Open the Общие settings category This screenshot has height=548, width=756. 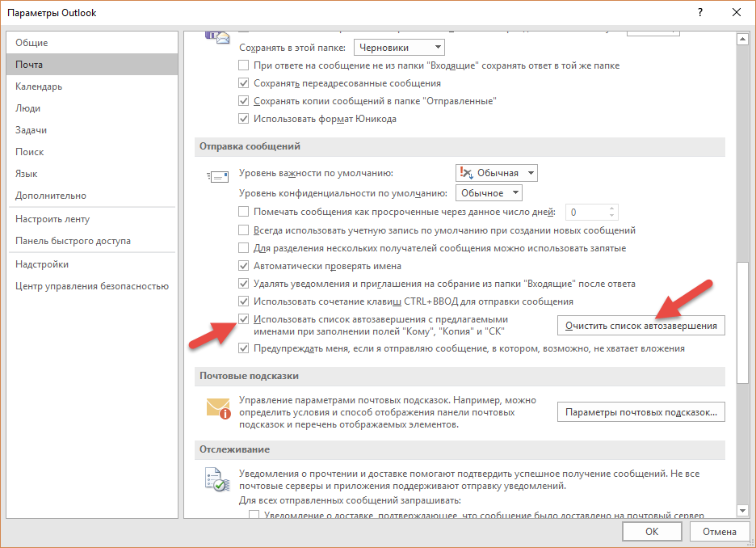coord(92,43)
